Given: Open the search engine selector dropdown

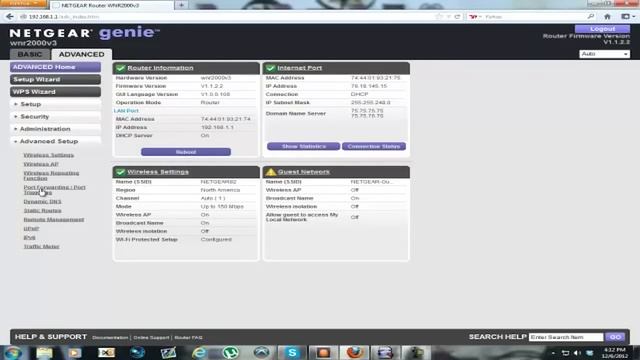Looking at the screenshot, I should click(475, 17).
